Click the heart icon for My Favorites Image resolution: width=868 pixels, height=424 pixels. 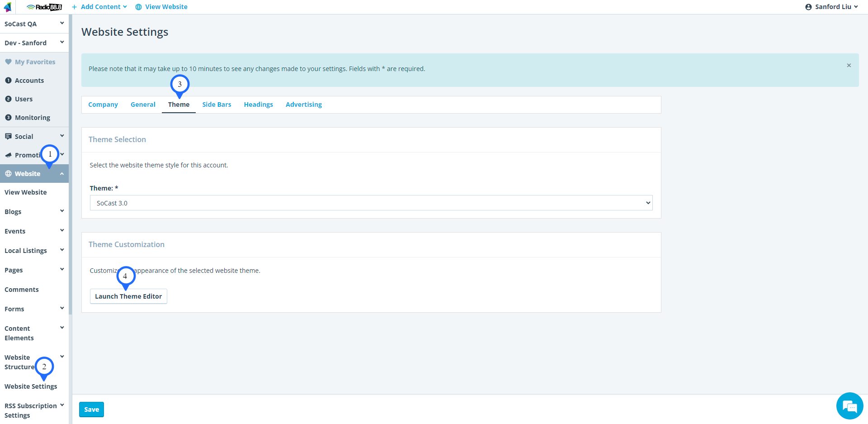tap(8, 62)
